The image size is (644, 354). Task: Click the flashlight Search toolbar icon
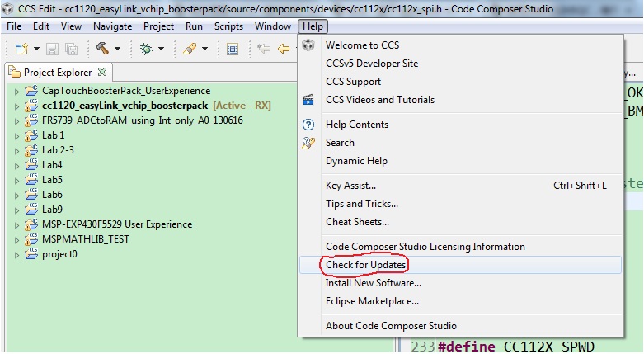pos(190,49)
